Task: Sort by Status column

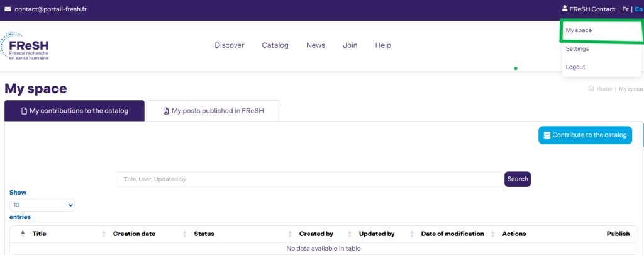Action: tap(204, 234)
